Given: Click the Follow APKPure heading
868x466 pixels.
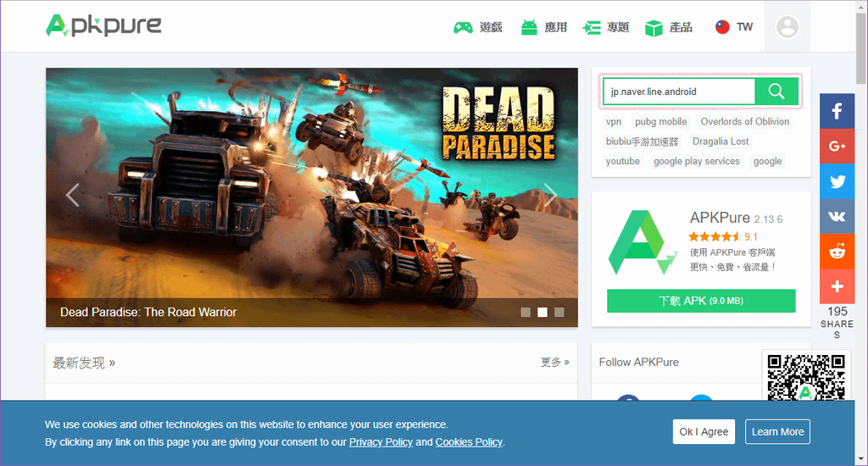Looking at the screenshot, I should (x=639, y=362).
